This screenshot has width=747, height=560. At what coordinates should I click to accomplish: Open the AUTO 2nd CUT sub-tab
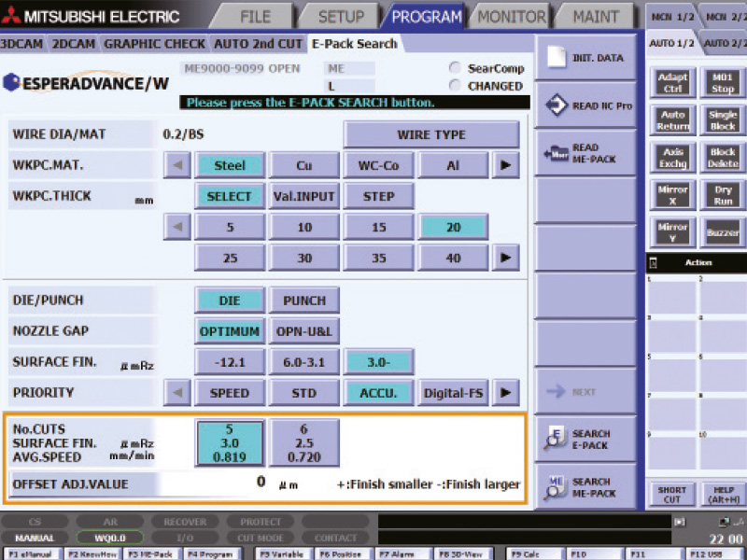(x=258, y=44)
